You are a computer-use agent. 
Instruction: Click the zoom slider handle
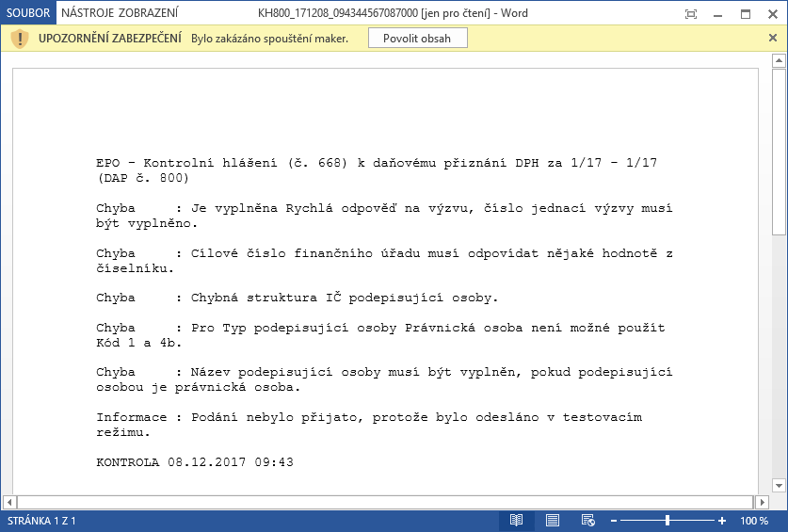coord(667,521)
